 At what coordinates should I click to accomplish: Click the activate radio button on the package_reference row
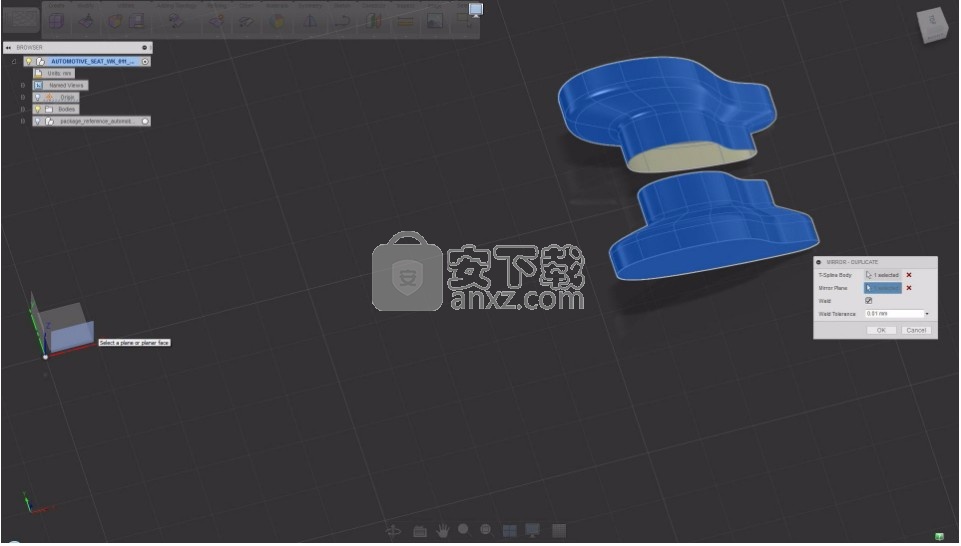[x=145, y=121]
